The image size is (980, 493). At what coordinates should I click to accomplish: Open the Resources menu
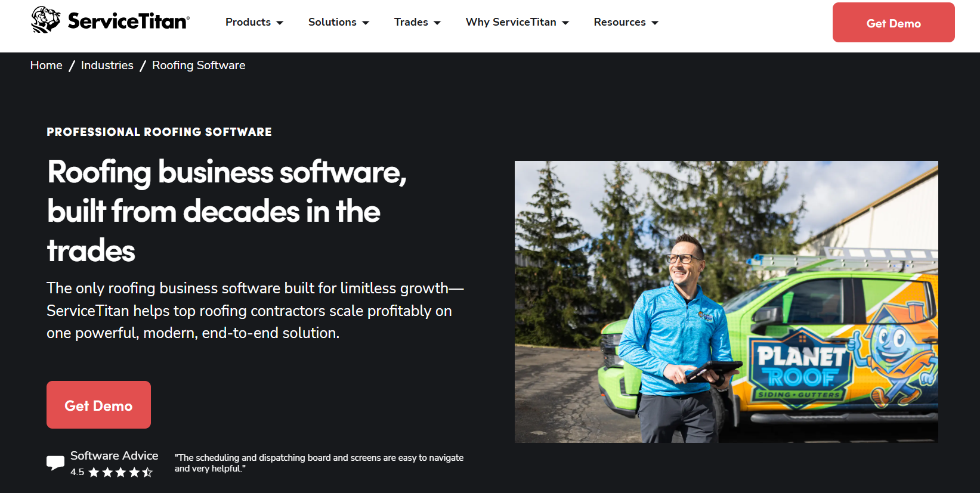(x=626, y=22)
